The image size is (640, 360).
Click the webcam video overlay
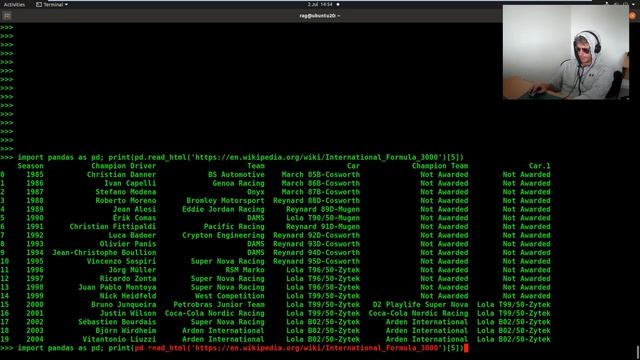click(566, 52)
